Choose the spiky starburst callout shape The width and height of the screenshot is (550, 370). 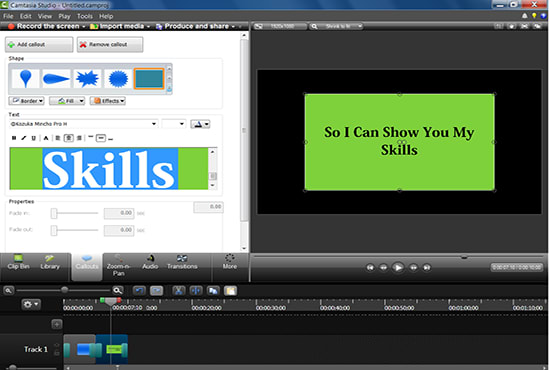87,78
